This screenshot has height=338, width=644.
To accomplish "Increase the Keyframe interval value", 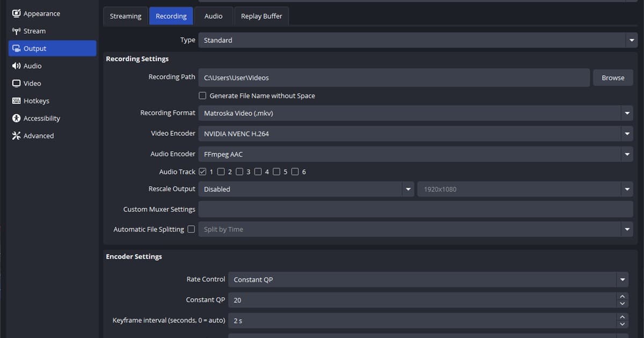I will 623,317.
